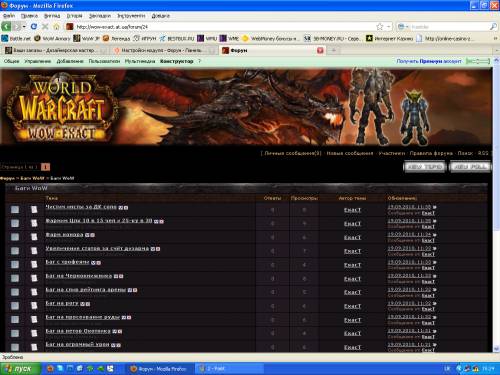Click the Home icon in navigation bar
The image size is (500, 375).
pyautogui.click(x=56, y=26)
